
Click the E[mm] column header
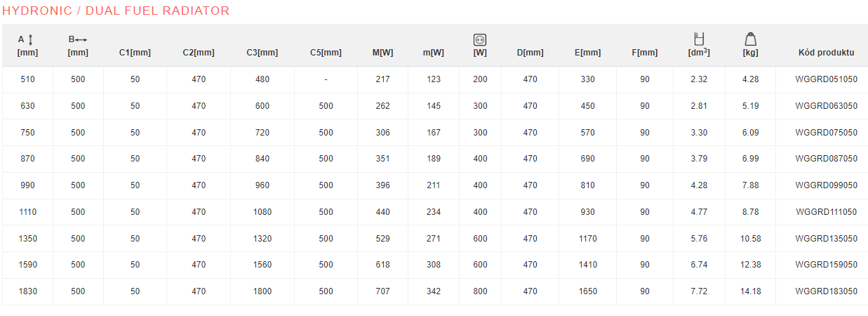click(587, 53)
